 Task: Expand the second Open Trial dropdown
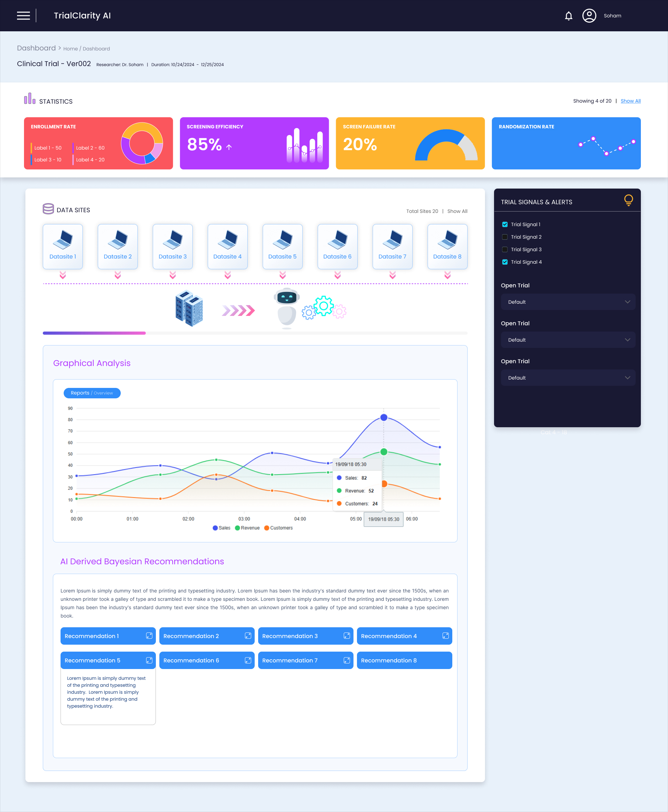(567, 340)
